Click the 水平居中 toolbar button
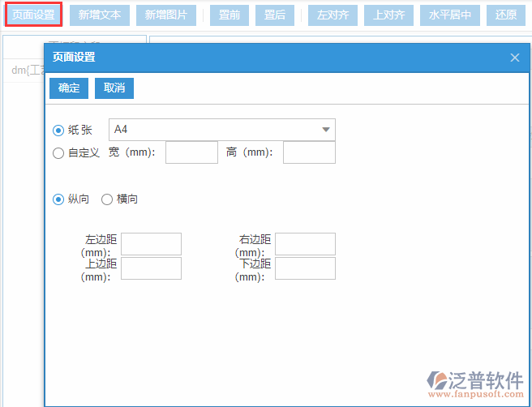This screenshot has height=407, width=532. pos(450,15)
